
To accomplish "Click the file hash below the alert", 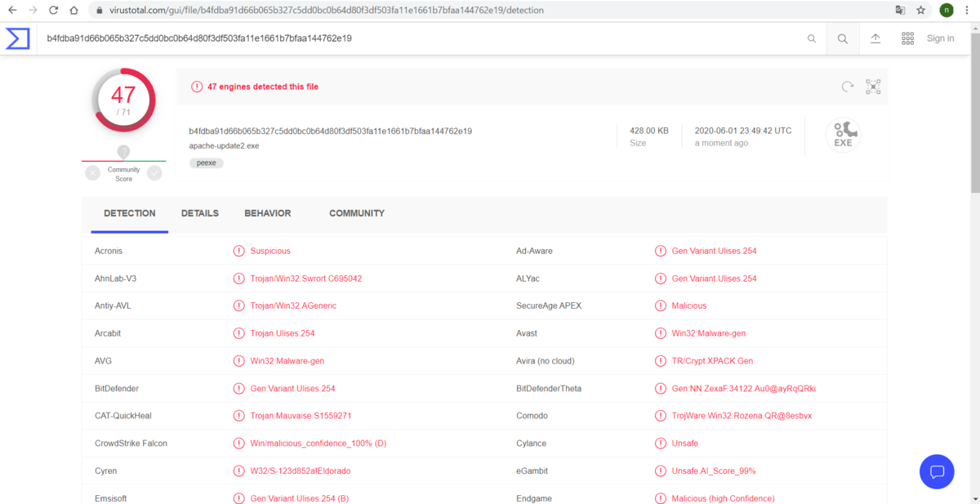I will tap(330, 131).
